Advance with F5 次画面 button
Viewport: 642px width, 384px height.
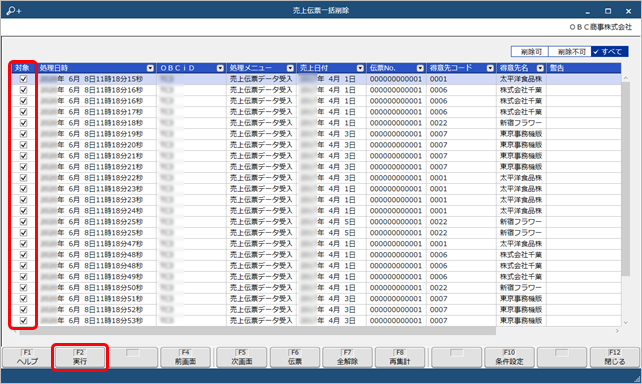coord(242,357)
